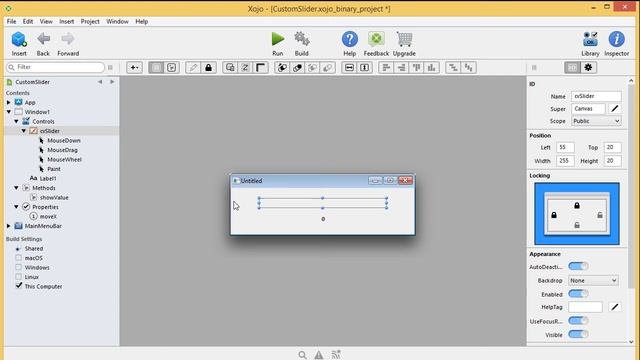Click the warning triangle in bottom bar
The image size is (640, 360).
(319, 355)
